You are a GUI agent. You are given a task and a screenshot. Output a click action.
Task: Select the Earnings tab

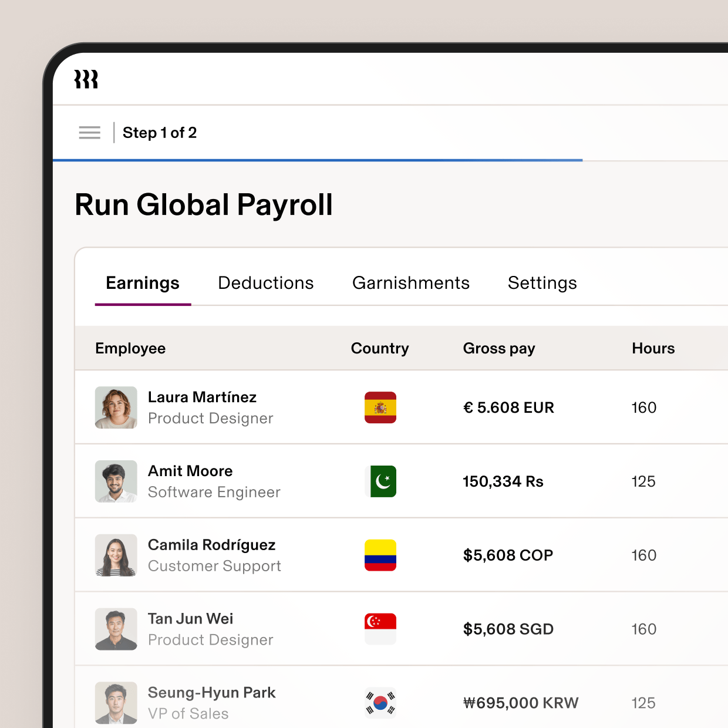(142, 283)
